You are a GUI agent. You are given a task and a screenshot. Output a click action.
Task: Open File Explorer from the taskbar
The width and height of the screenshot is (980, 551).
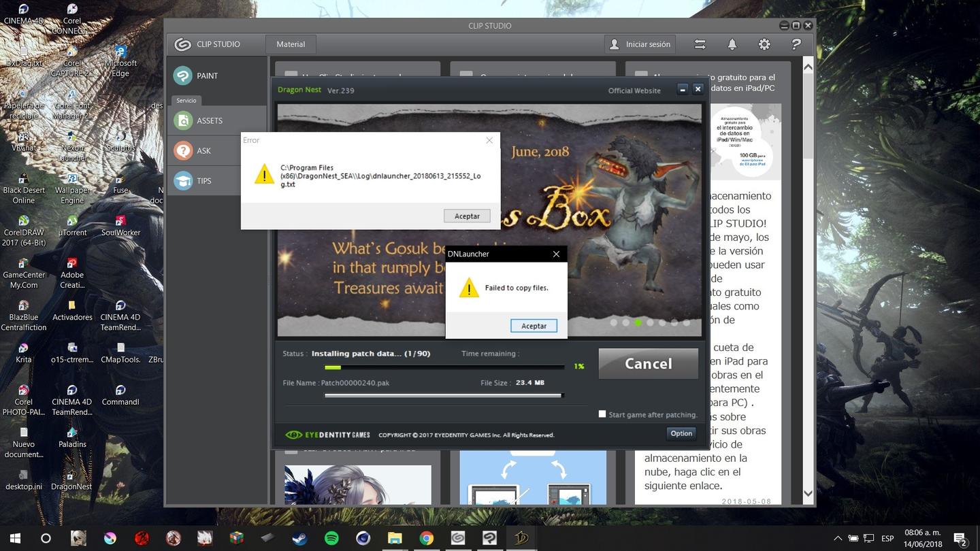(x=395, y=538)
